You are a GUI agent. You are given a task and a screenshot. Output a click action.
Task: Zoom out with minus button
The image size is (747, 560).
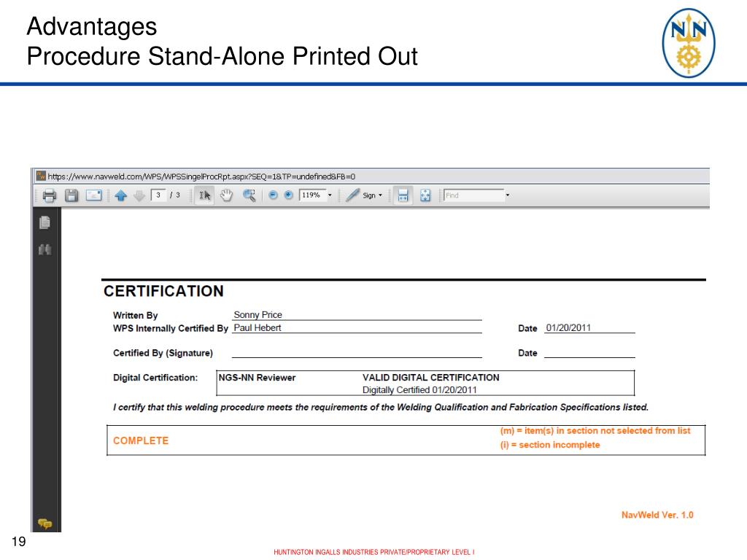coord(273,195)
